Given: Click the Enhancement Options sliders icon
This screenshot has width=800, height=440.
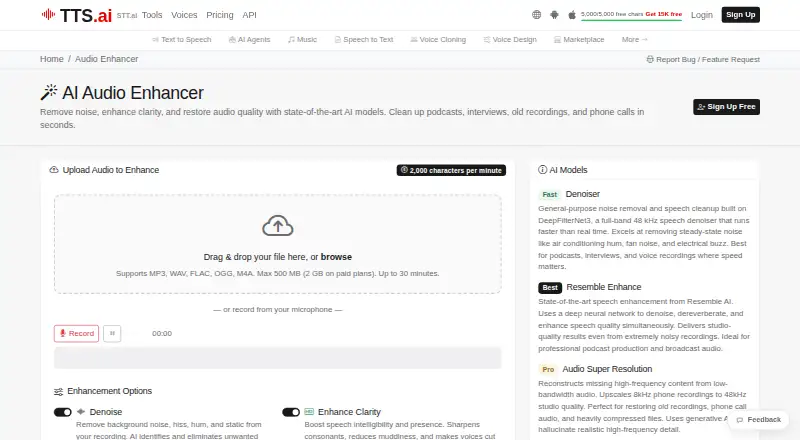Looking at the screenshot, I should (x=59, y=392).
